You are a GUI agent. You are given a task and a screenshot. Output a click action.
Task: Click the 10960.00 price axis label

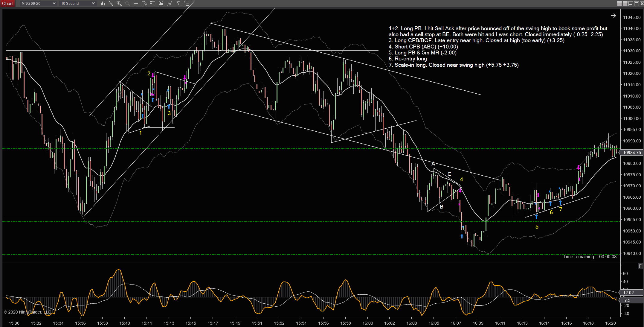[632, 208]
